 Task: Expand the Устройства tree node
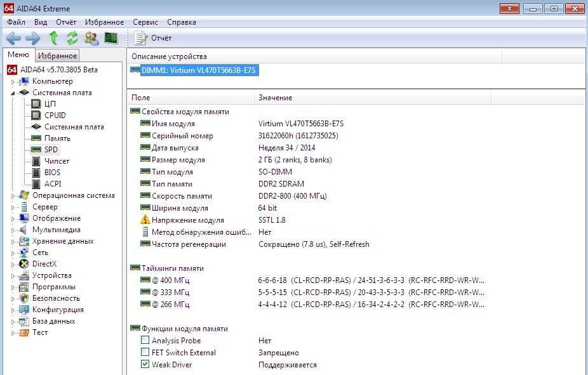tap(13, 276)
